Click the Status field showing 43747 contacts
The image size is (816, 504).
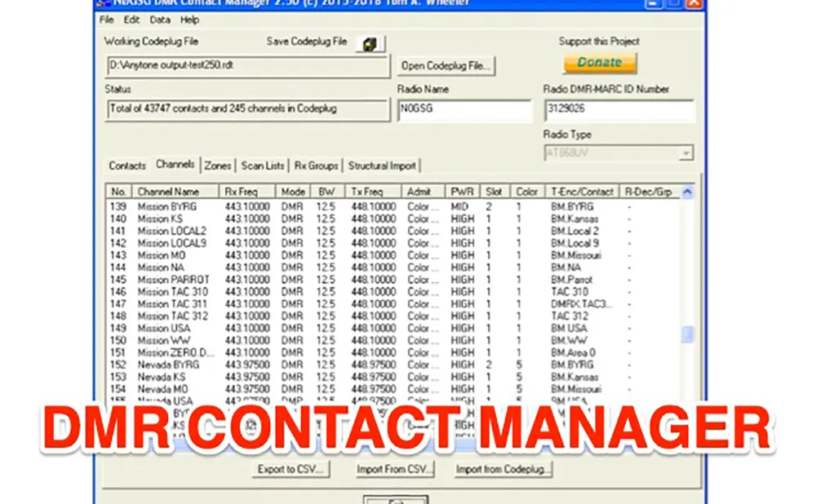247,110
